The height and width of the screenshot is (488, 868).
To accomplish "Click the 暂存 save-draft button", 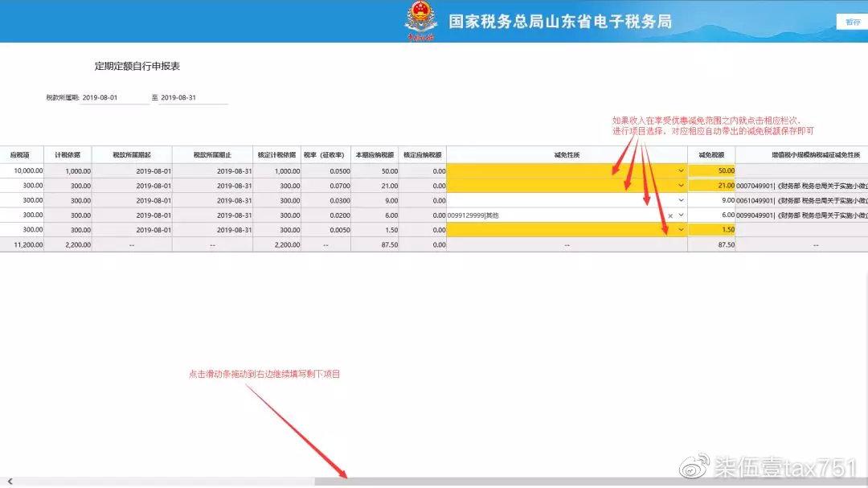I will (x=852, y=22).
